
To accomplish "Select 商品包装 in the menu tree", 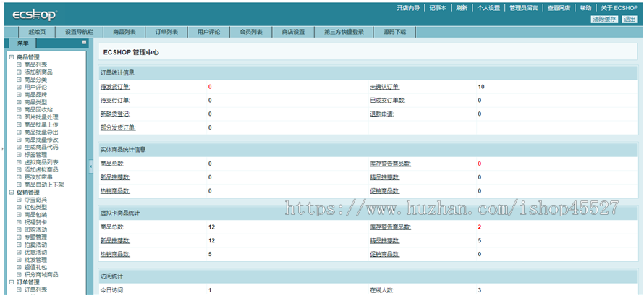I will (35, 215).
